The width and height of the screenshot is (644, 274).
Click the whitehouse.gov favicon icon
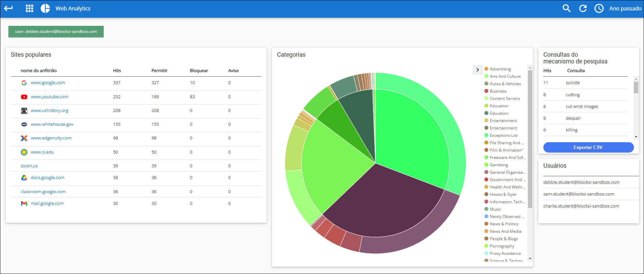point(24,124)
